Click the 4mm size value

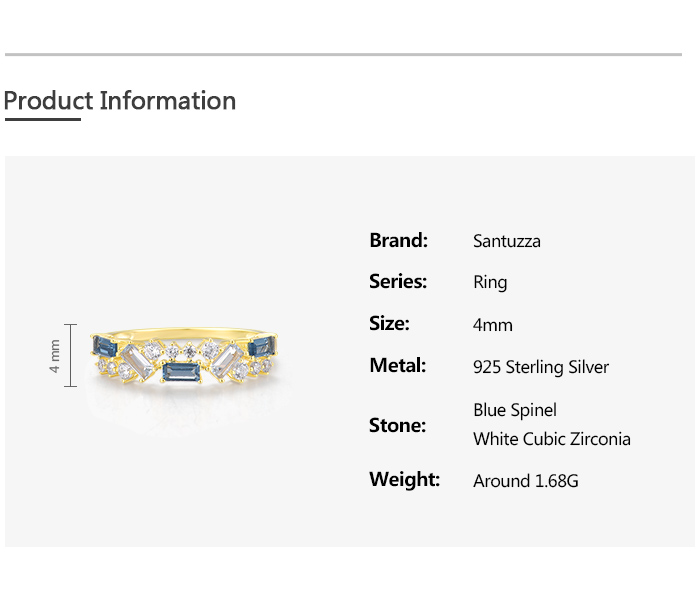click(x=492, y=325)
